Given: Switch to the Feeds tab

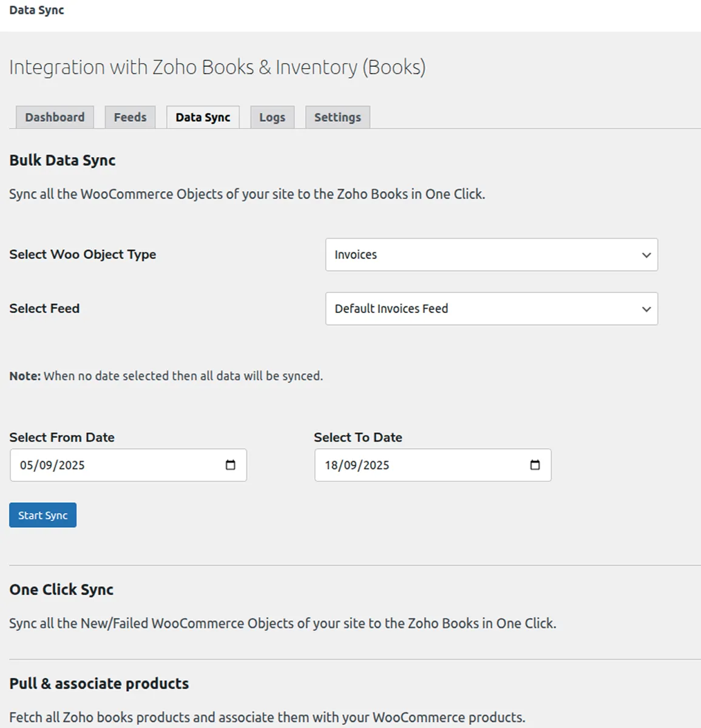Looking at the screenshot, I should 130,117.
